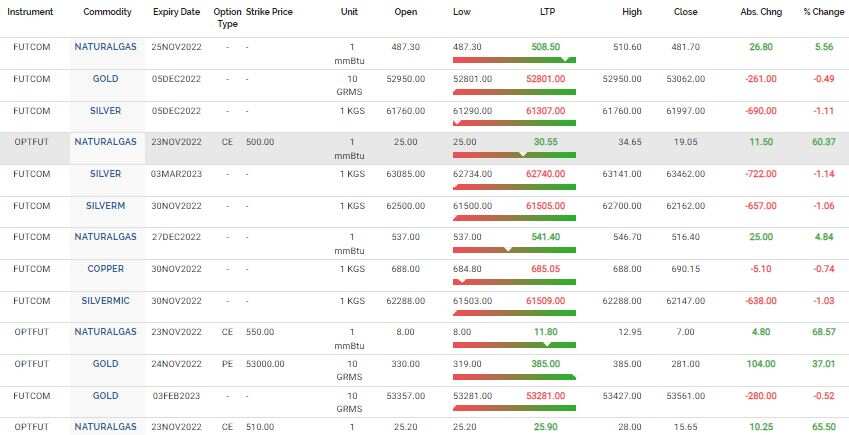
Task: Select SILVER futures link expiring 05DEC2022
Action: coord(105,110)
